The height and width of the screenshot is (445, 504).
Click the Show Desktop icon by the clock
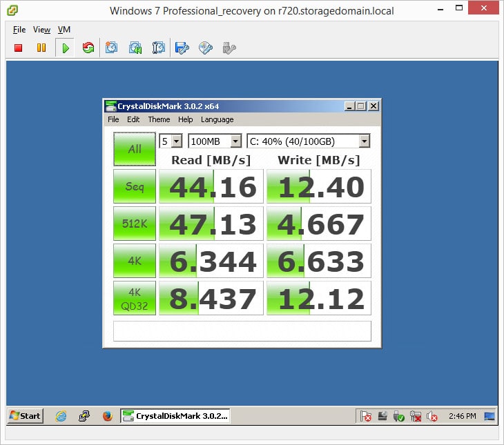[x=490, y=417]
